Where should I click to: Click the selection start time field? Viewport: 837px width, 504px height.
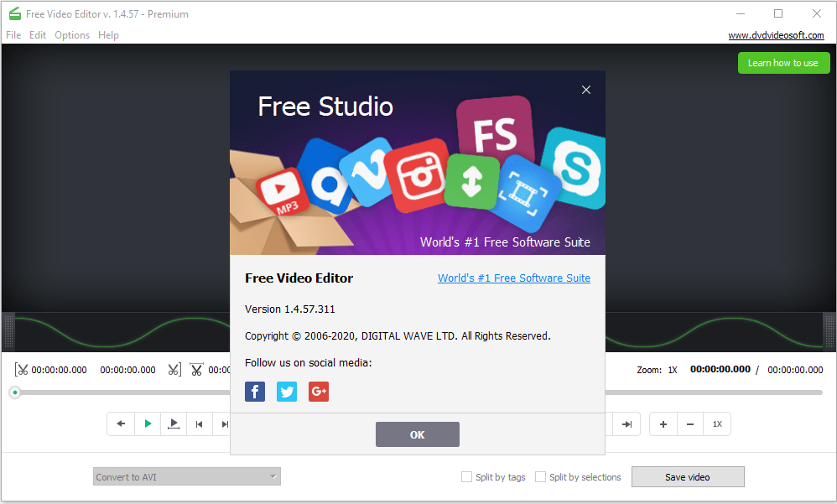(60, 370)
